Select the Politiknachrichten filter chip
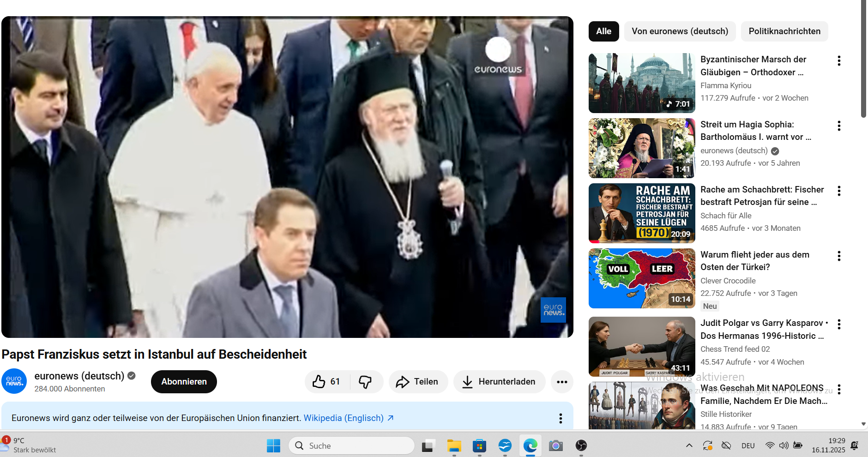868x457 pixels. [784, 31]
